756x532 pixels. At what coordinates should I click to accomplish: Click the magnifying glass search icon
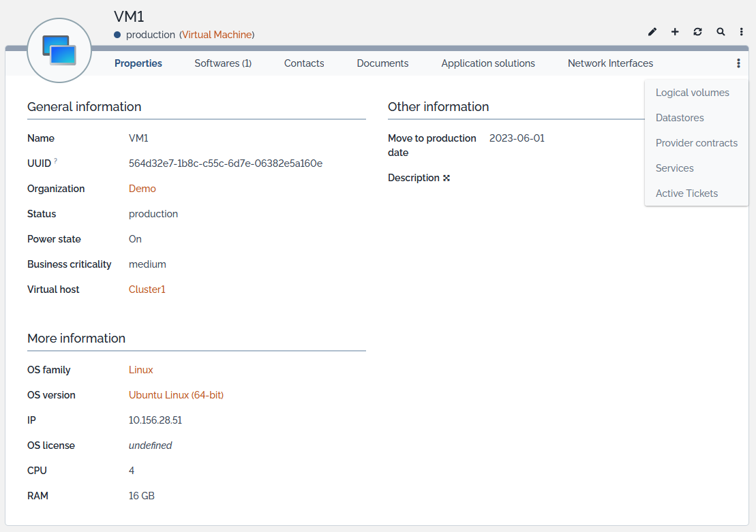tap(721, 32)
